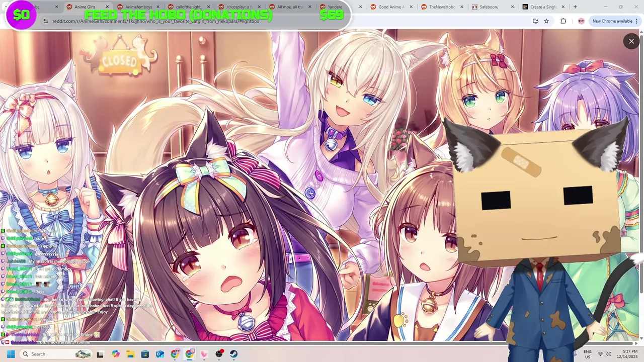Open OBS Studio from the taskbar
Image resolution: width=644 pixels, height=362 pixels.
pos(219,354)
